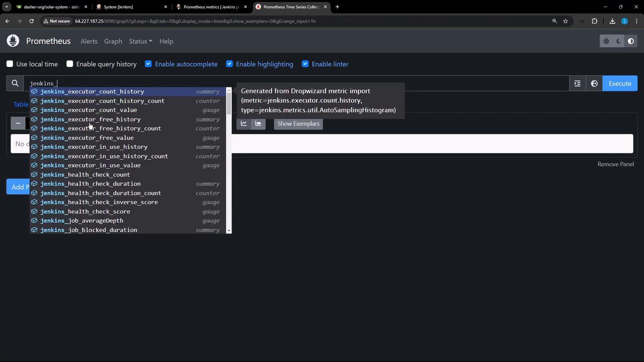Open the Alerts navigation item

pyautogui.click(x=89, y=41)
